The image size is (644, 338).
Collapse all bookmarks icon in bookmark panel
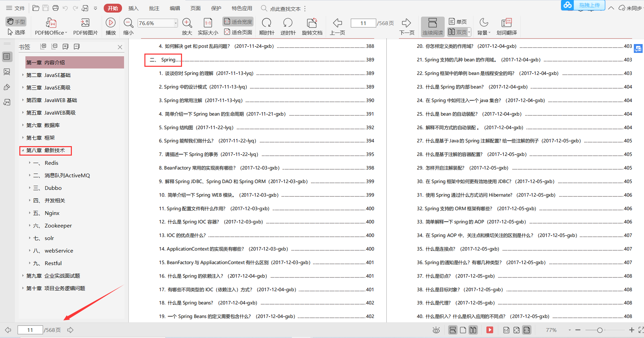point(54,46)
